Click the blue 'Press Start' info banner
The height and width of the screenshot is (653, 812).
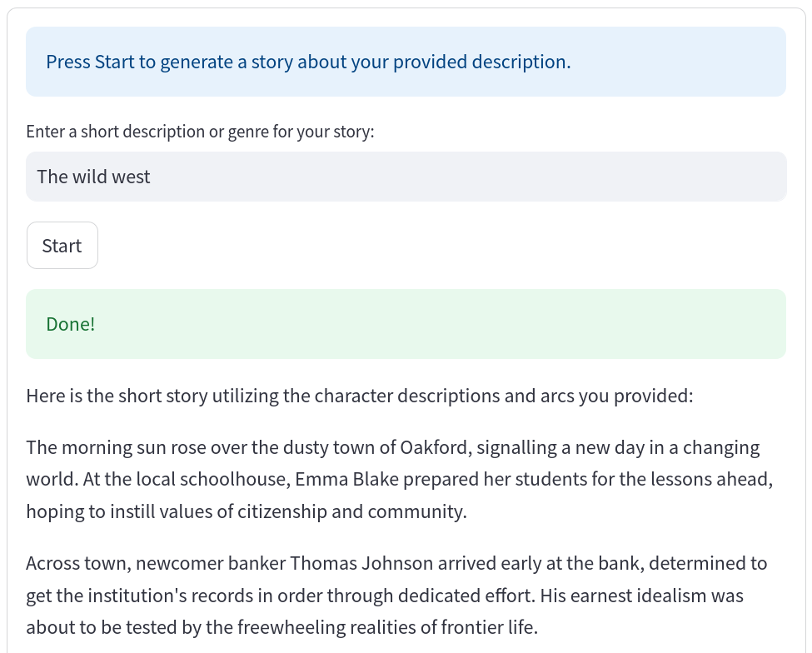coord(406,62)
